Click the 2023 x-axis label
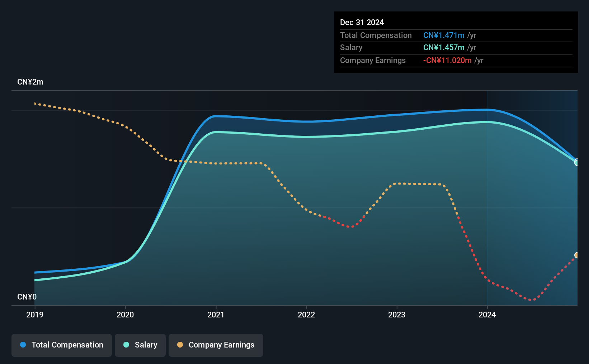 coord(397,315)
